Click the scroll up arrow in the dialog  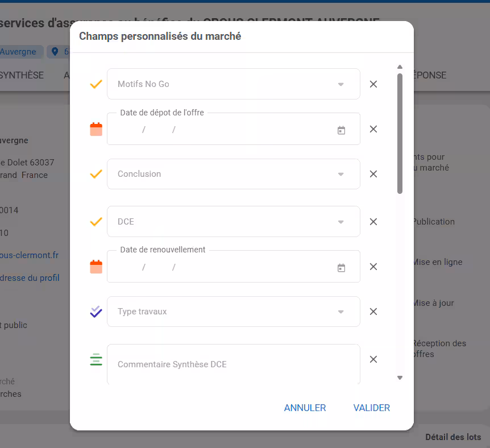click(x=400, y=67)
